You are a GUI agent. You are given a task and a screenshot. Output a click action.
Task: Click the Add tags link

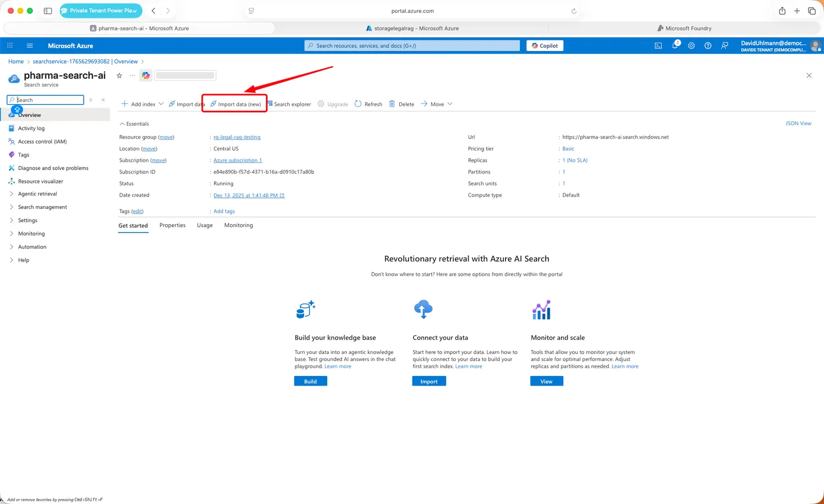[x=224, y=212]
